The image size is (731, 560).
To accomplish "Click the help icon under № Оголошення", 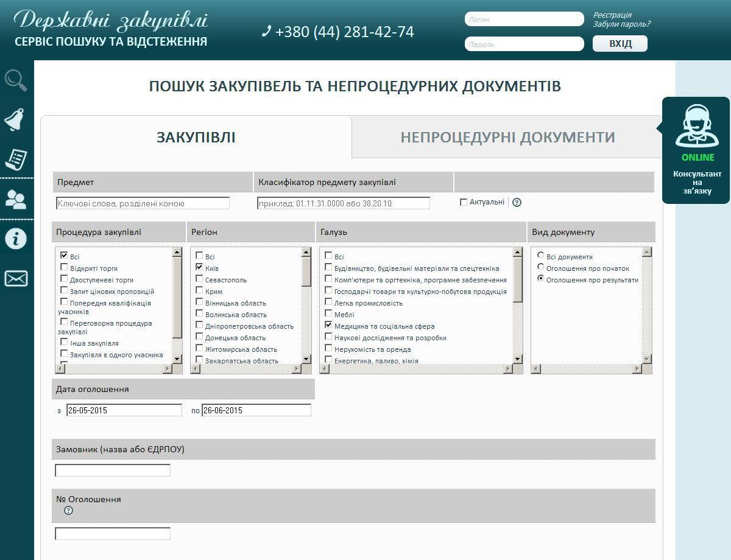I will pos(68,511).
